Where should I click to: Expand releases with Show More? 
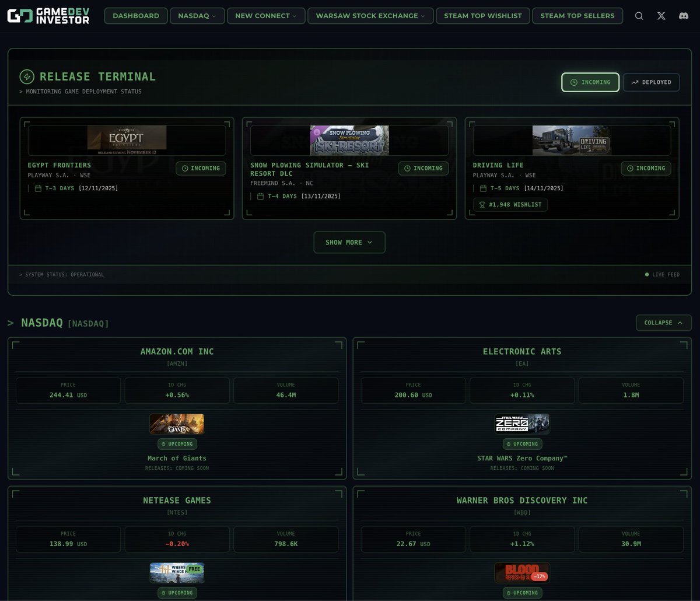pos(349,242)
